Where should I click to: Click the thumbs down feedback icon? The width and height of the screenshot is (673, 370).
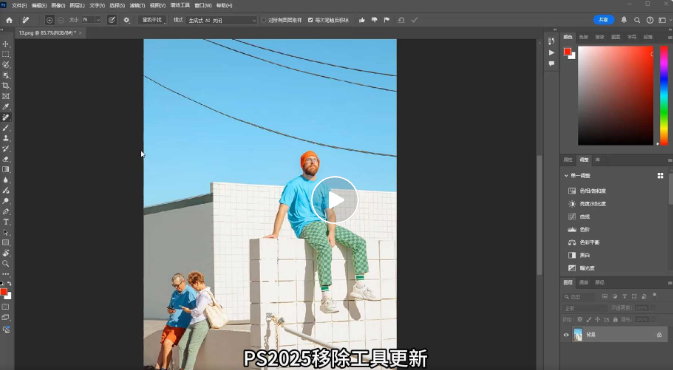point(374,20)
